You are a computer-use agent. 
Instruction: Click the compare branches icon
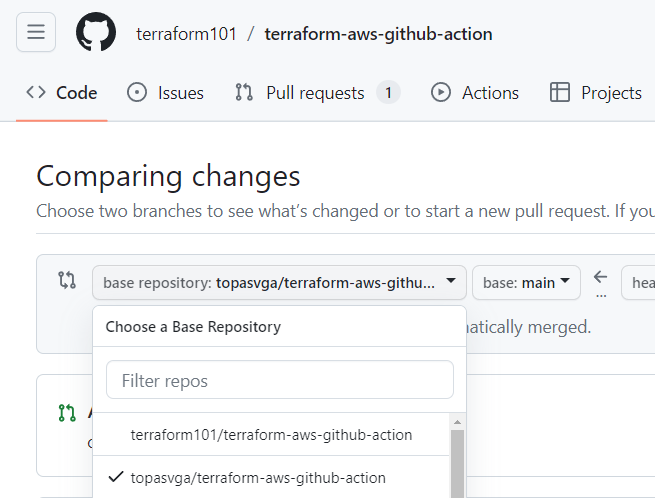pyautogui.click(x=66, y=280)
